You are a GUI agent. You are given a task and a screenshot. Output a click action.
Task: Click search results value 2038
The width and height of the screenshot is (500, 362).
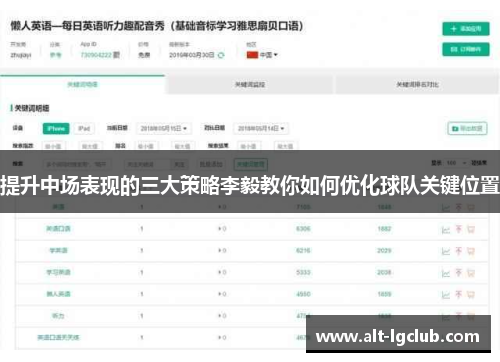click(x=384, y=272)
